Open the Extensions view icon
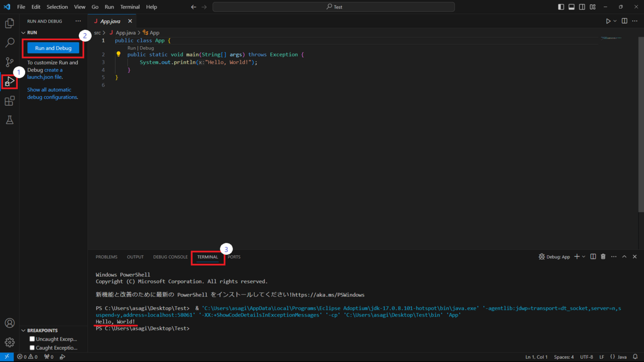The height and width of the screenshot is (362, 644). (x=9, y=100)
